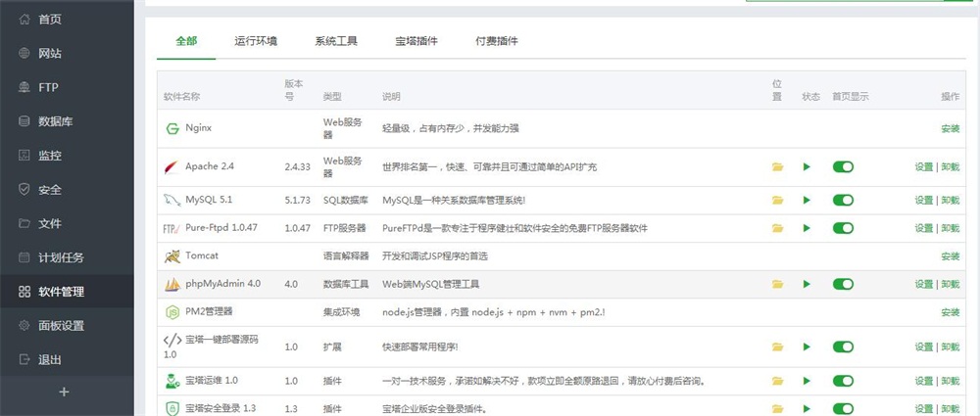980x416 pixels.
Task: Click the 宝塔运维 support person icon
Action: pyautogui.click(x=171, y=381)
